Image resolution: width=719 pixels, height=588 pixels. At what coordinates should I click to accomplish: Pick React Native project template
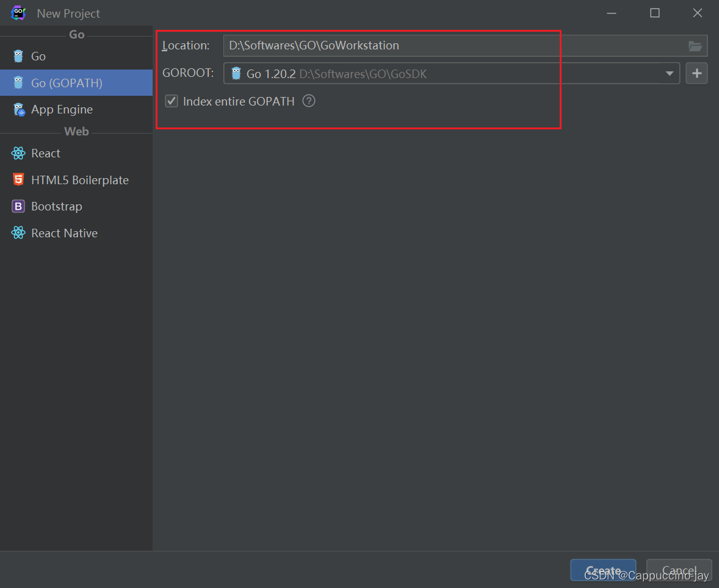76,233
